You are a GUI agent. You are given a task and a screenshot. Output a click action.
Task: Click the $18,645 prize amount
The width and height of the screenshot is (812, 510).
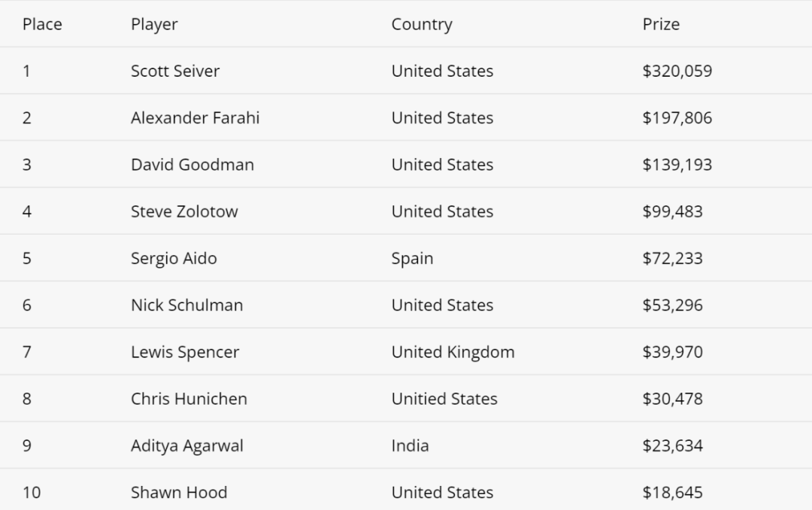[x=673, y=493]
